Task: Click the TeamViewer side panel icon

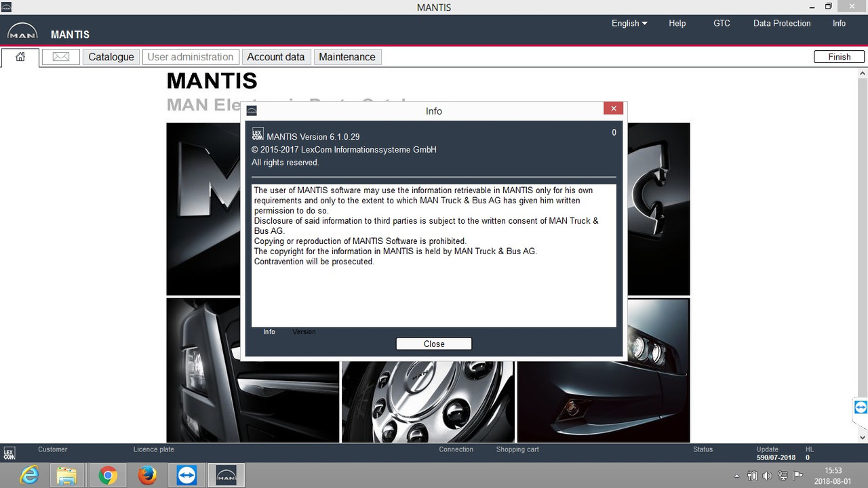Action: (x=861, y=407)
